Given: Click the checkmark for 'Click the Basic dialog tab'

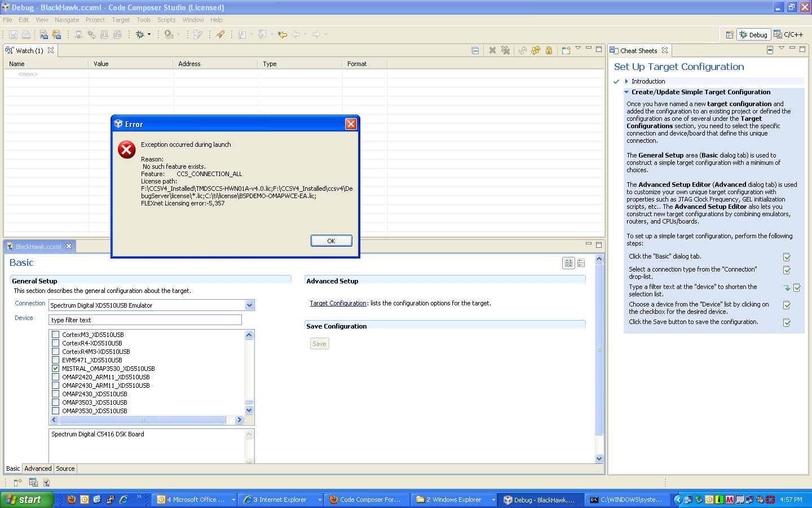Looking at the screenshot, I should coord(787,257).
